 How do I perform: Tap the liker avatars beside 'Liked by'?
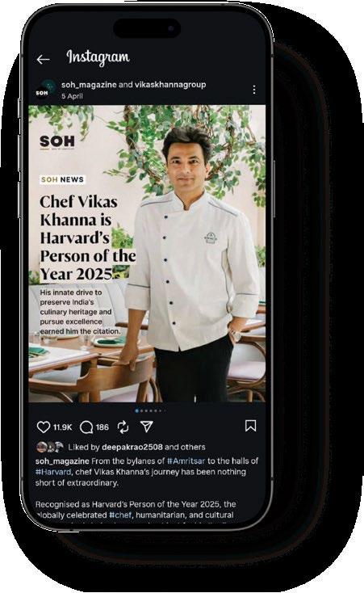[50, 447]
